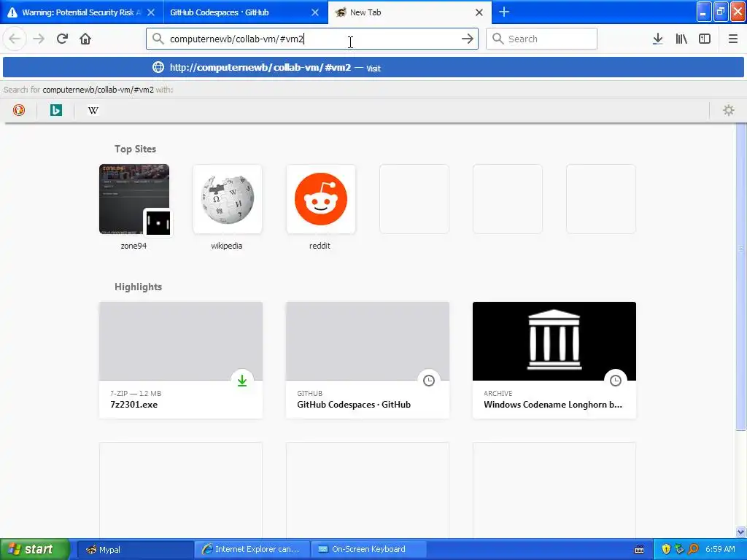This screenshot has width=747, height=560.
Task: Click the go arrow in the address bar
Action: (x=468, y=39)
